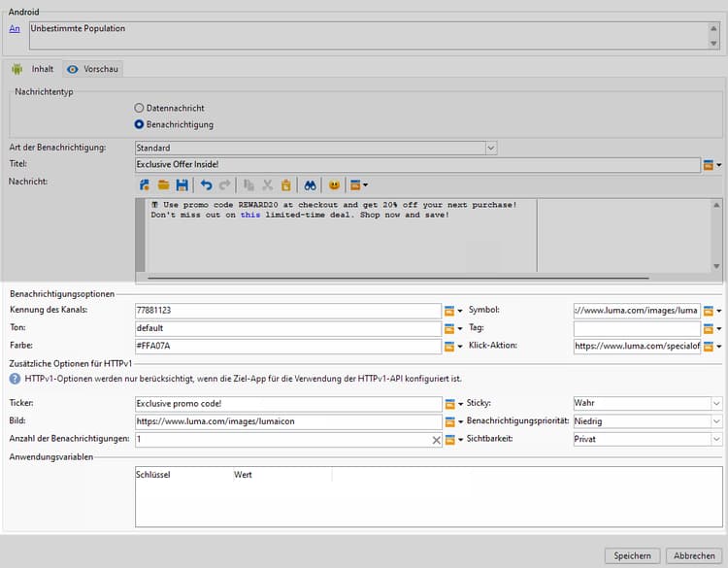Click the binoculars search icon
Image resolution: width=728 pixels, height=568 pixels.
click(x=311, y=184)
